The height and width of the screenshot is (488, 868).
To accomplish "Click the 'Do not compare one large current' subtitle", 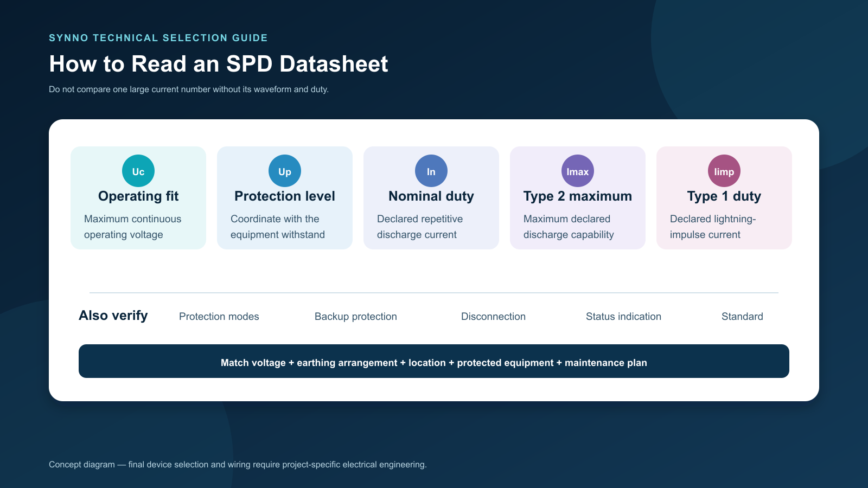I will [x=189, y=89].
